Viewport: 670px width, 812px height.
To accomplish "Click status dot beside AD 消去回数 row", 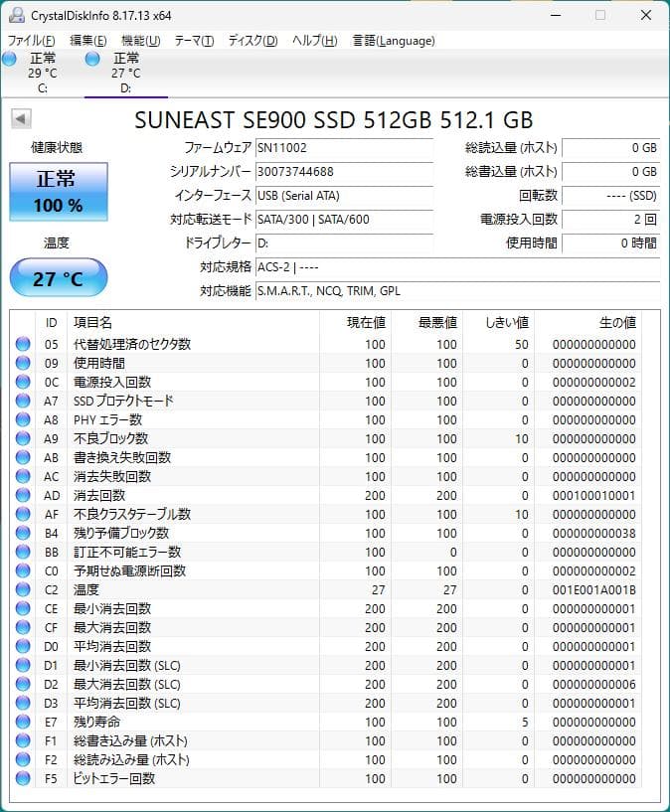I will pos(25,495).
